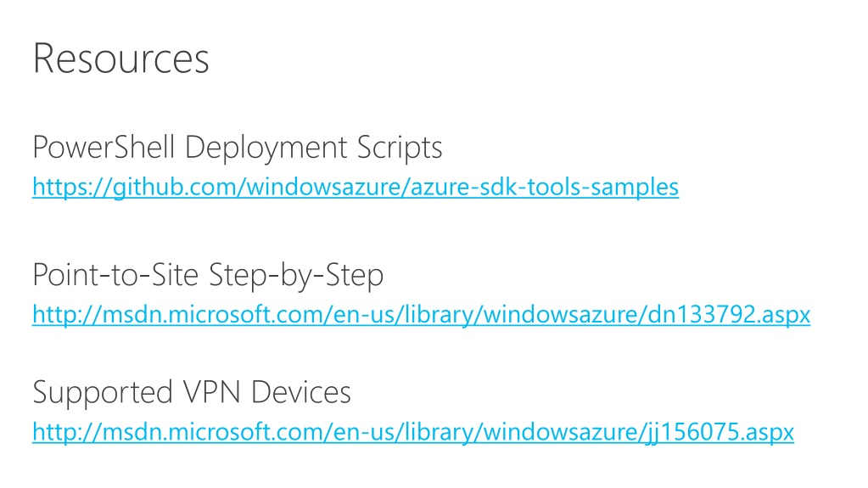Follow link under PowerShell Deployment Scripts
Viewport: 868px width, 488px height.
(356, 188)
